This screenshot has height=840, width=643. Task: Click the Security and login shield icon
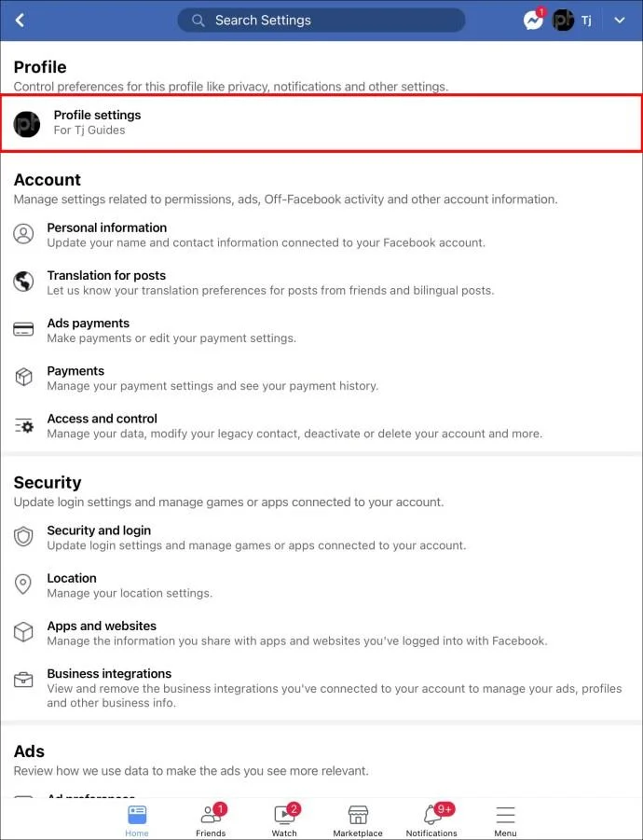point(23,537)
